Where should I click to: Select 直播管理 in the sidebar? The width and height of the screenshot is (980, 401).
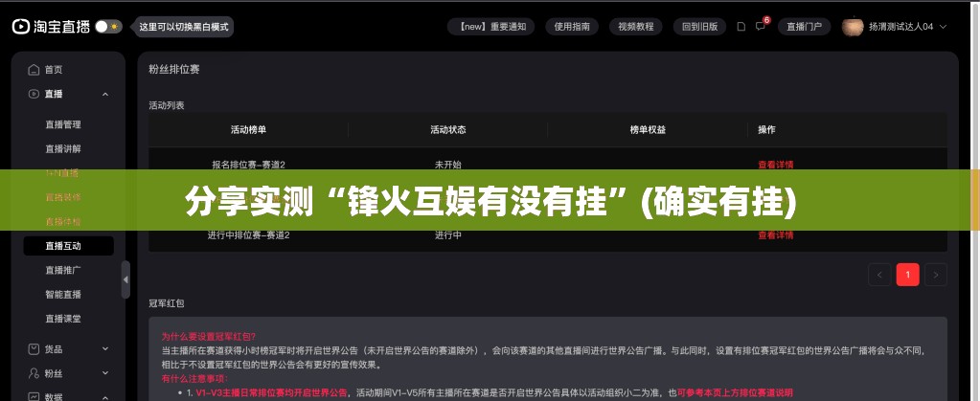point(63,124)
